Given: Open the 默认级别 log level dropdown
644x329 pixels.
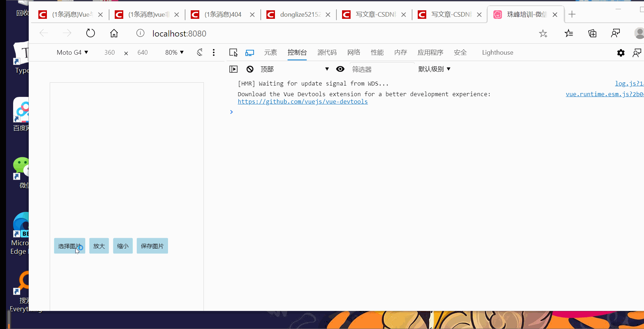Looking at the screenshot, I should (x=434, y=69).
